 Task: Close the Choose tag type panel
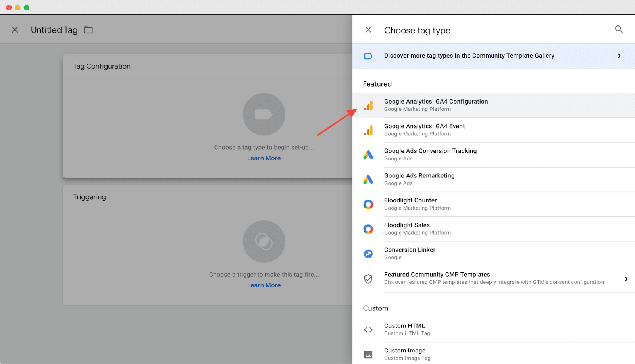(368, 30)
